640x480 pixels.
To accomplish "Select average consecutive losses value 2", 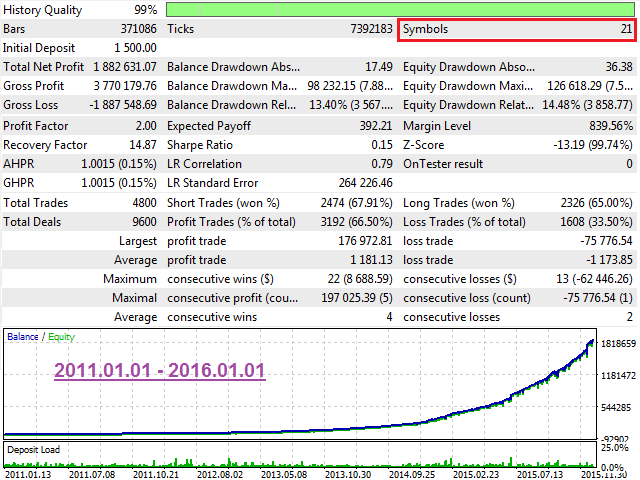I will coord(630,317).
